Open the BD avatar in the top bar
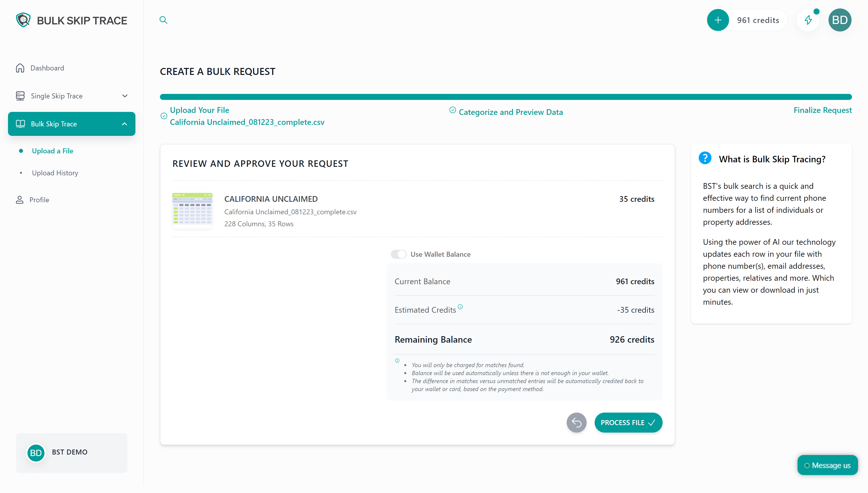The height and width of the screenshot is (493, 868). [840, 20]
